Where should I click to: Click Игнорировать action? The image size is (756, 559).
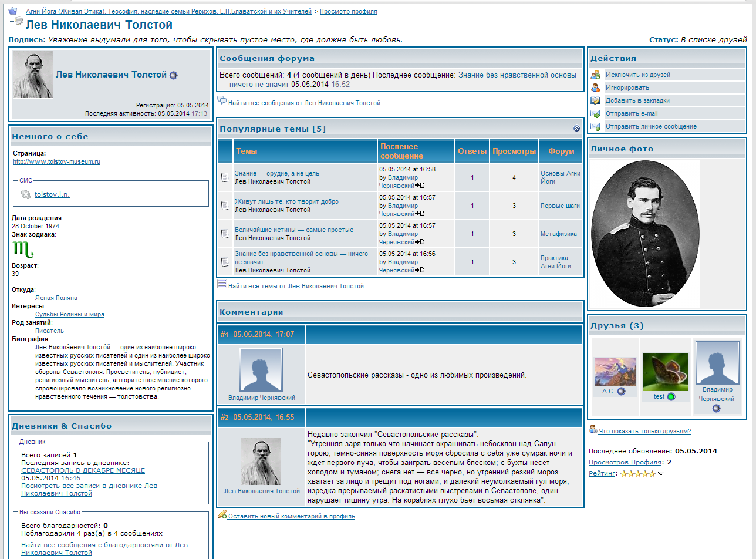(627, 87)
